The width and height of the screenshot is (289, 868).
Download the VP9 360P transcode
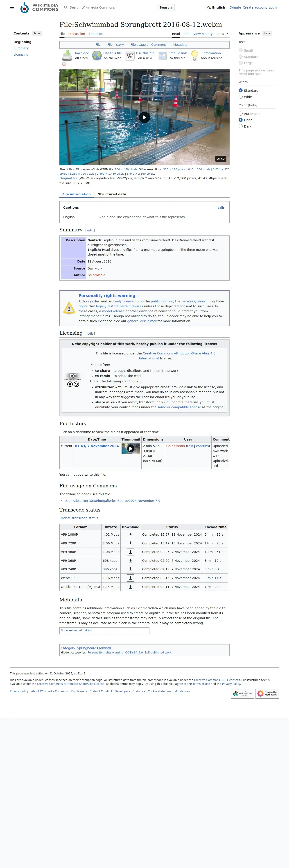(x=131, y=561)
